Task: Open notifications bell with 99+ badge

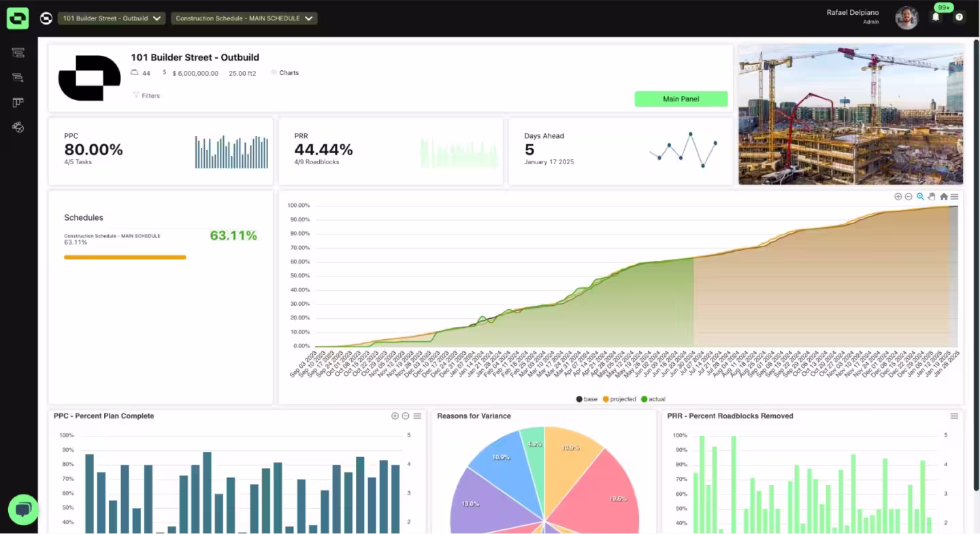Action: pos(936,17)
